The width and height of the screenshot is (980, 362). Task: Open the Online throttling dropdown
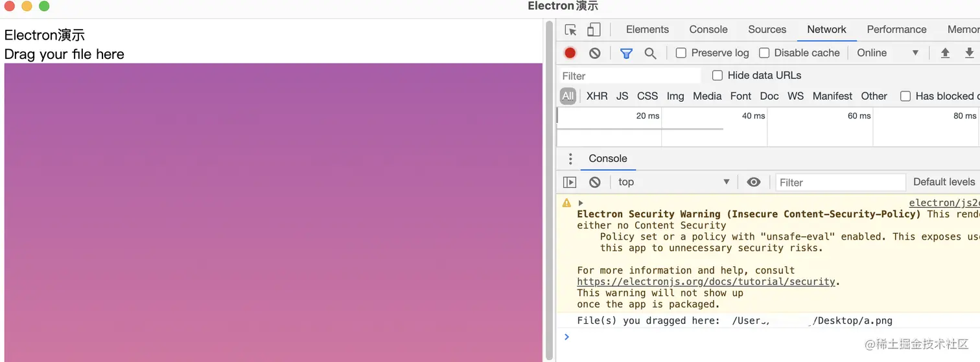[888, 53]
